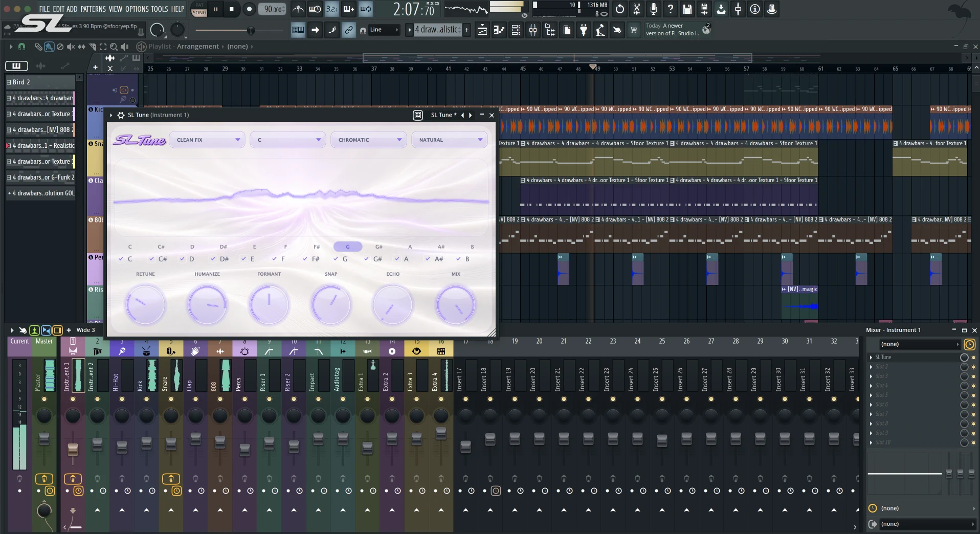Screen dimensions: 980x534
Task: Toggle the Playlist magnet snap icon
Action: pyautogui.click(x=21, y=47)
